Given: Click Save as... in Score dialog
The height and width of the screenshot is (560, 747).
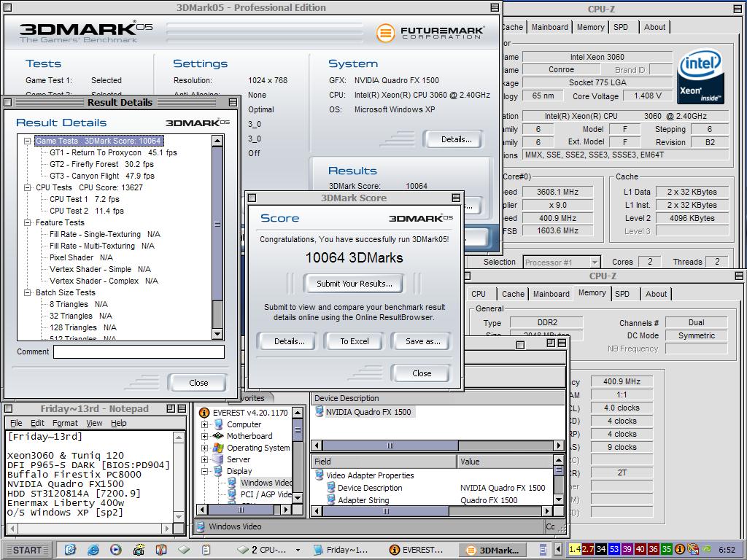Looking at the screenshot, I should [422, 341].
